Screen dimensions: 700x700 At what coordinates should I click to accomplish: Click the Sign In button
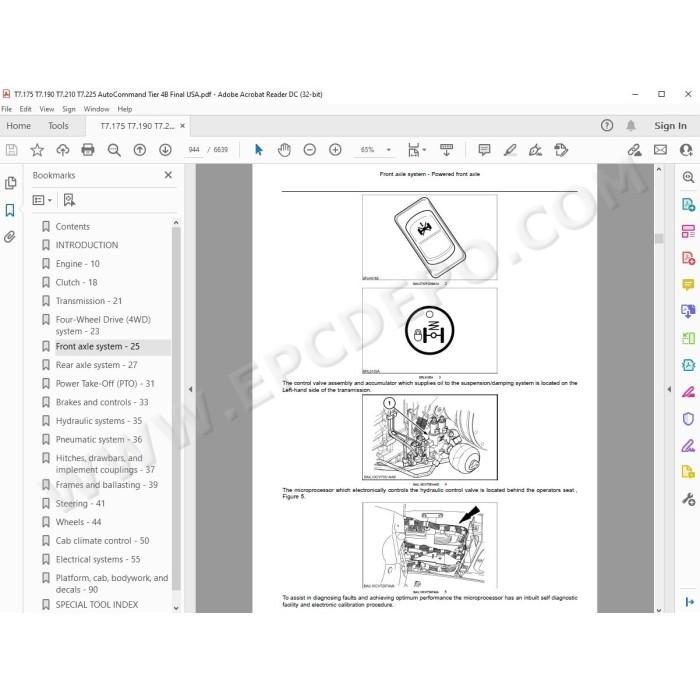pos(670,126)
